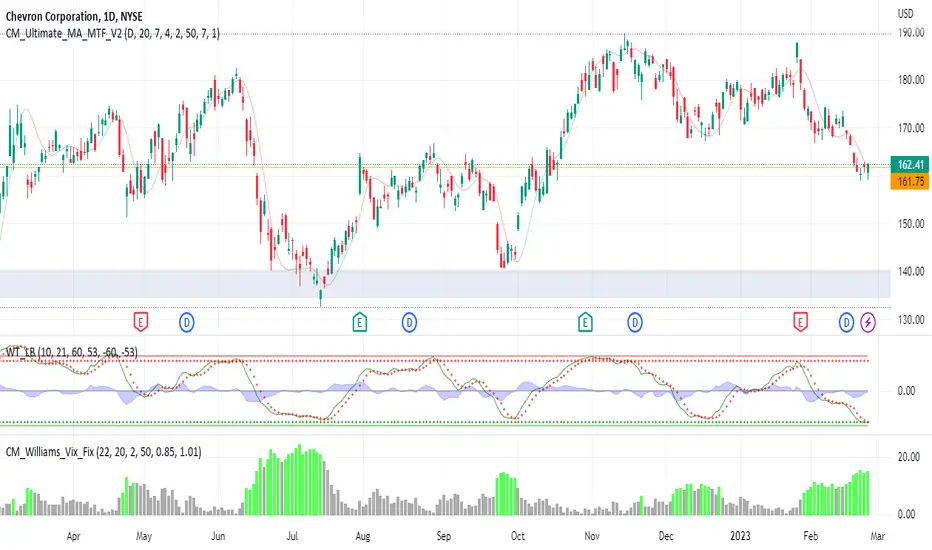Click the Oct label on the time axis
Image resolution: width=932 pixels, height=550 pixels.
(518, 536)
